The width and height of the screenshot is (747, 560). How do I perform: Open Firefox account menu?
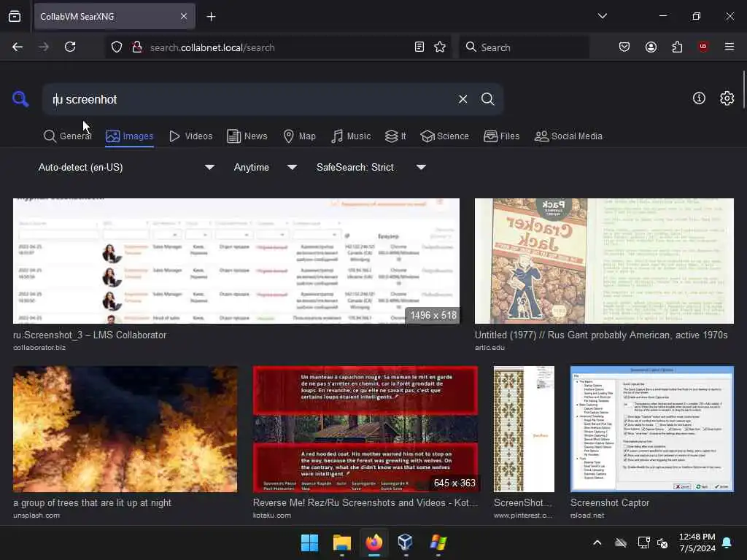pos(651,47)
